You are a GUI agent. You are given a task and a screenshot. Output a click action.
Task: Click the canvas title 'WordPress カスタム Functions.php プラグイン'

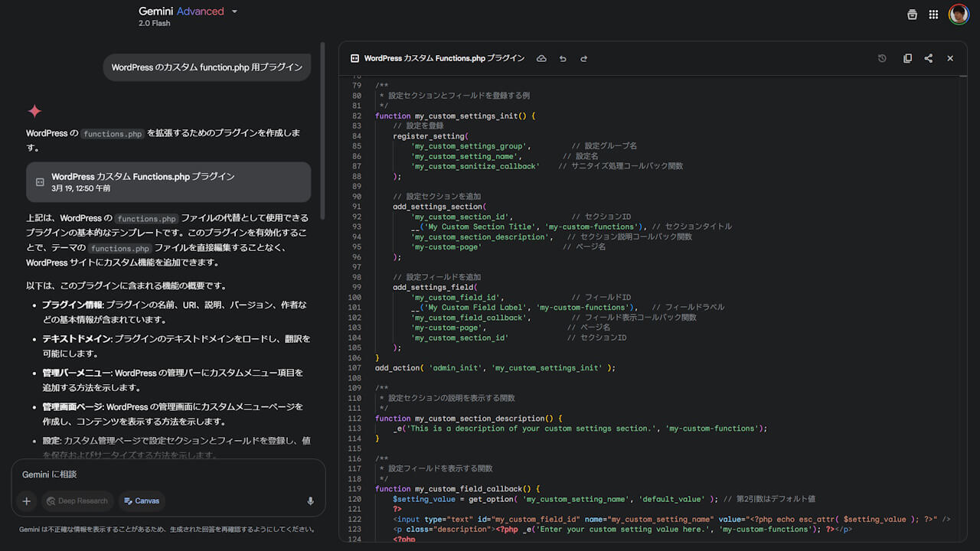pos(444,58)
